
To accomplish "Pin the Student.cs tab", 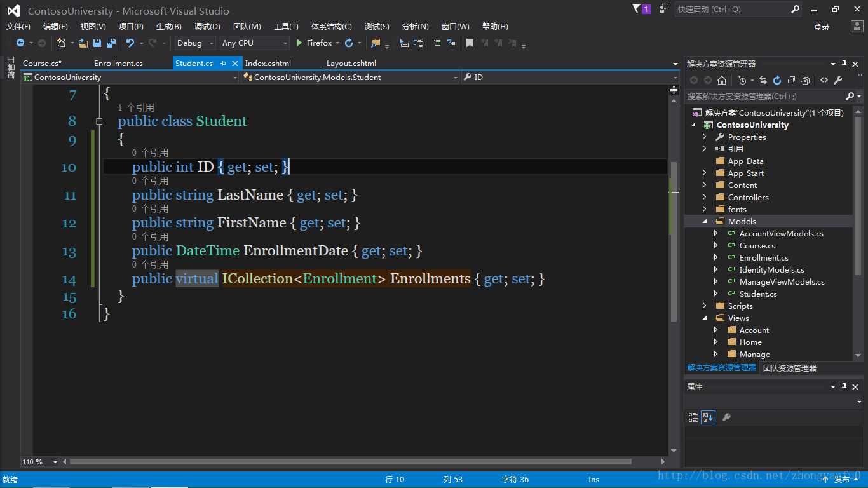I will tap(224, 64).
